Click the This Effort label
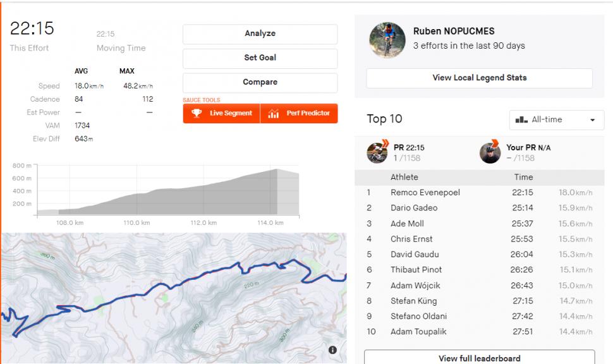 (x=29, y=48)
